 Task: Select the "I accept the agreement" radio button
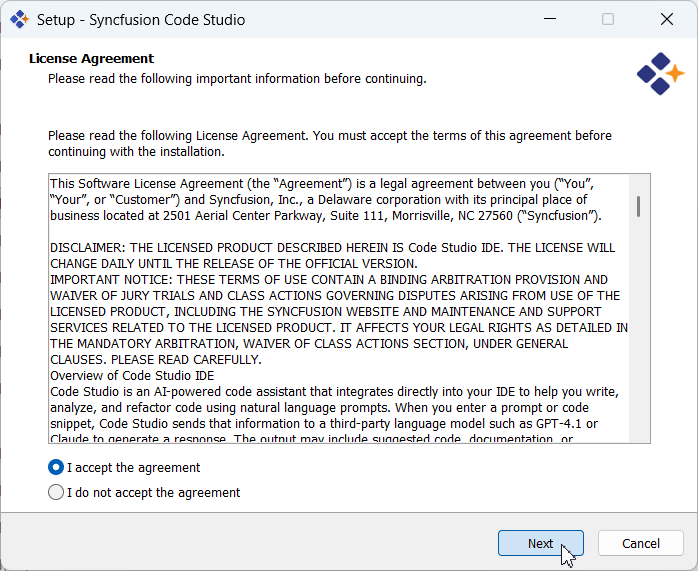pos(56,467)
